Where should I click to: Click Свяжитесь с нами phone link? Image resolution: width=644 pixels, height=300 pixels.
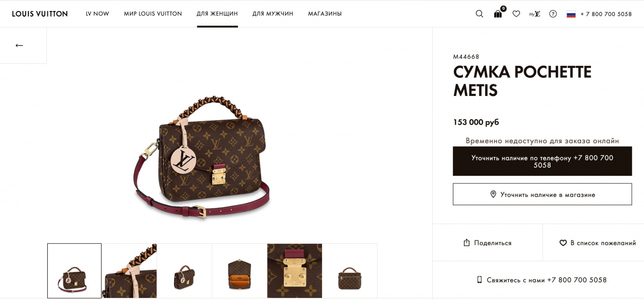click(541, 280)
